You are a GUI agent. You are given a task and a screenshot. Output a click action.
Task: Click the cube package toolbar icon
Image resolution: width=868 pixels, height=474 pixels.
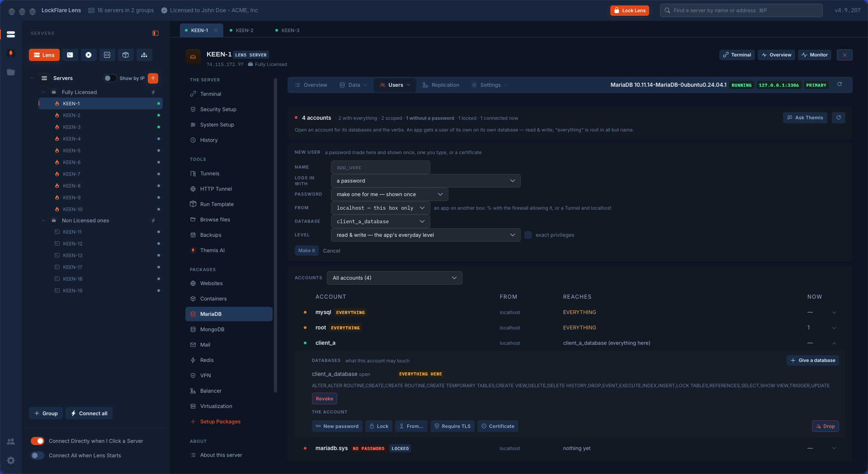(126, 55)
